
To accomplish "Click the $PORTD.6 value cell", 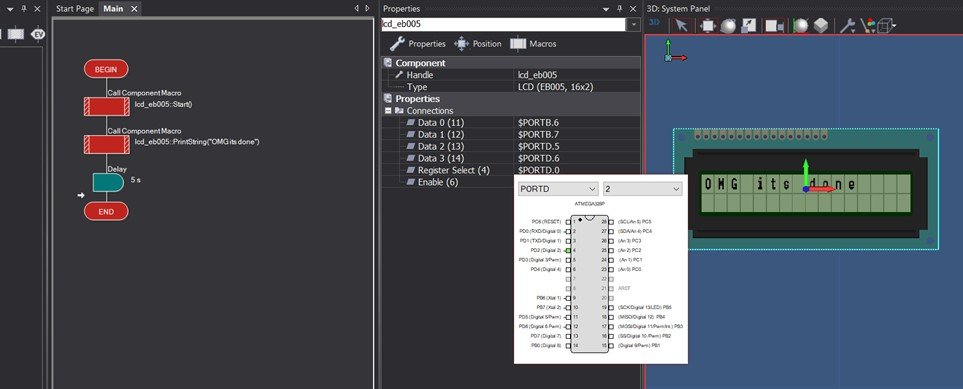I will pyautogui.click(x=578, y=158).
